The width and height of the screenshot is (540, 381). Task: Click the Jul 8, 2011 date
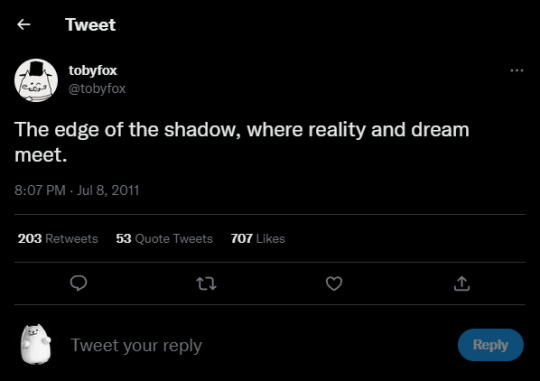pos(108,190)
